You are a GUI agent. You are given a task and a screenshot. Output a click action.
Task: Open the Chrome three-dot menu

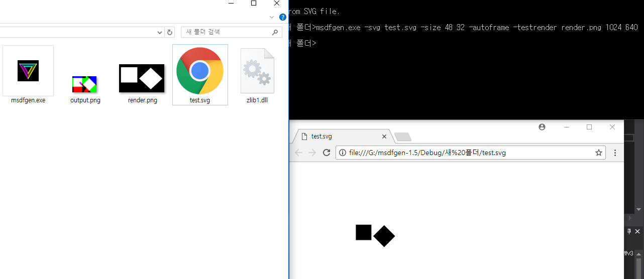[615, 153]
